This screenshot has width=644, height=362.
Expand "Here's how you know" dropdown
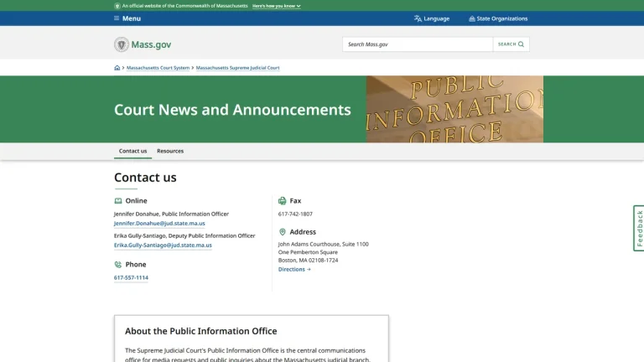277,6
